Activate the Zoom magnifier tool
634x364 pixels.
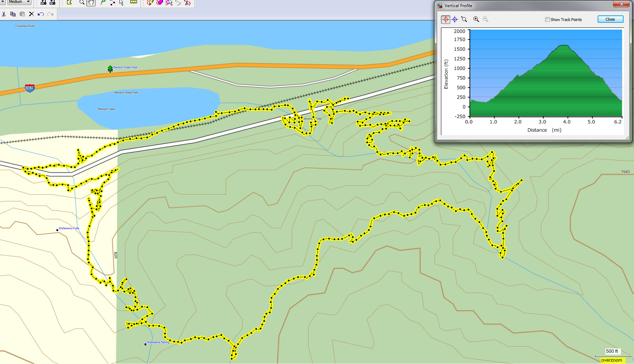[82, 3]
